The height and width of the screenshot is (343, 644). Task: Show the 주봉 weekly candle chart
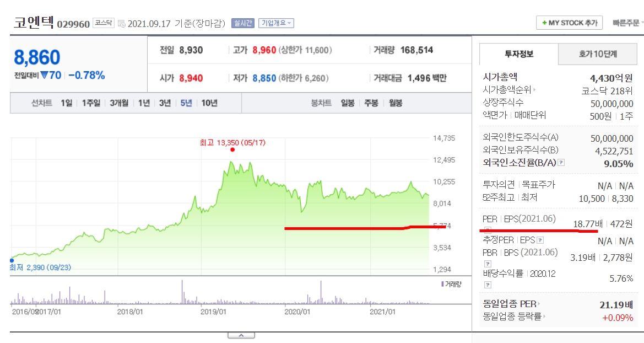(x=371, y=103)
